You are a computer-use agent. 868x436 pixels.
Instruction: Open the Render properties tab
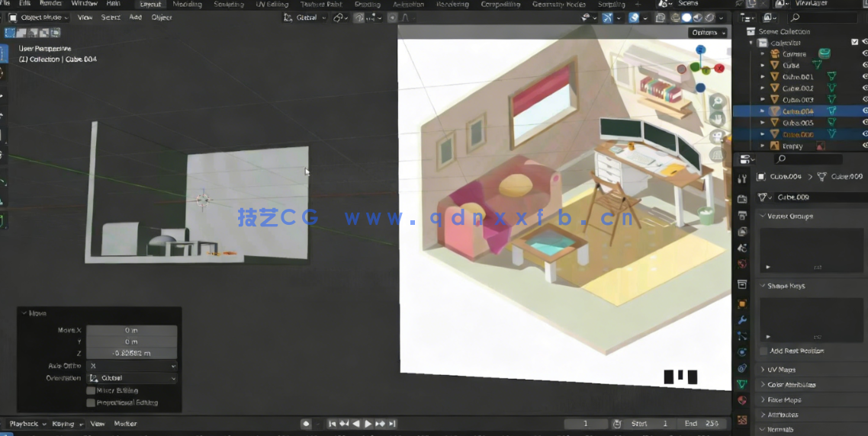click(x=742, y=199)
